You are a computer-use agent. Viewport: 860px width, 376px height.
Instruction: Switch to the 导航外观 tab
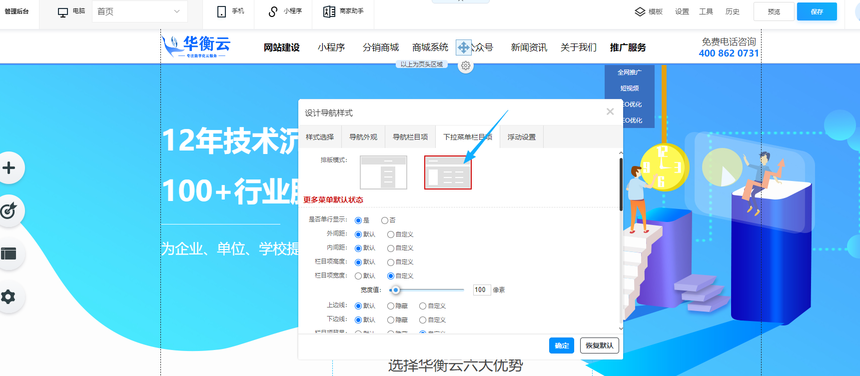pyautogui.click(x=363, y=137)
